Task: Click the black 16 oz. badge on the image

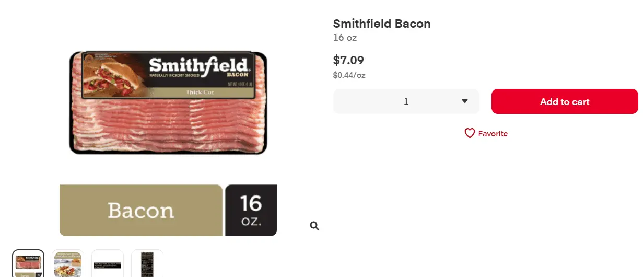Action: 251,210
